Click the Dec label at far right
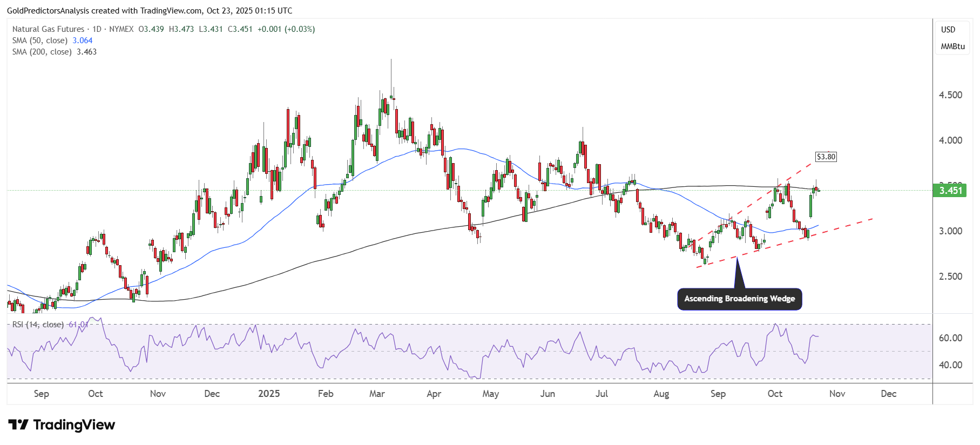Screen dimensions: 980x445 (x=888, y=394)
